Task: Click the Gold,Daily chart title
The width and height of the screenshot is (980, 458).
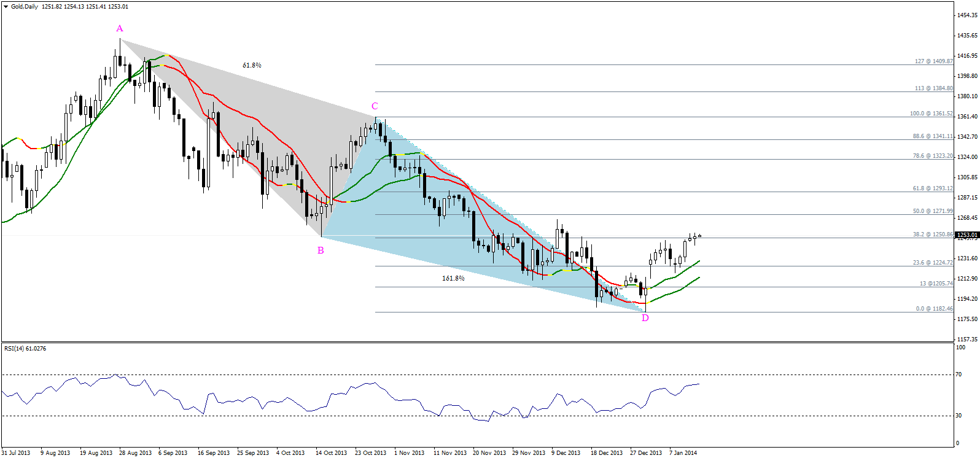Action: pyautogui.click(x=25, y=7)
